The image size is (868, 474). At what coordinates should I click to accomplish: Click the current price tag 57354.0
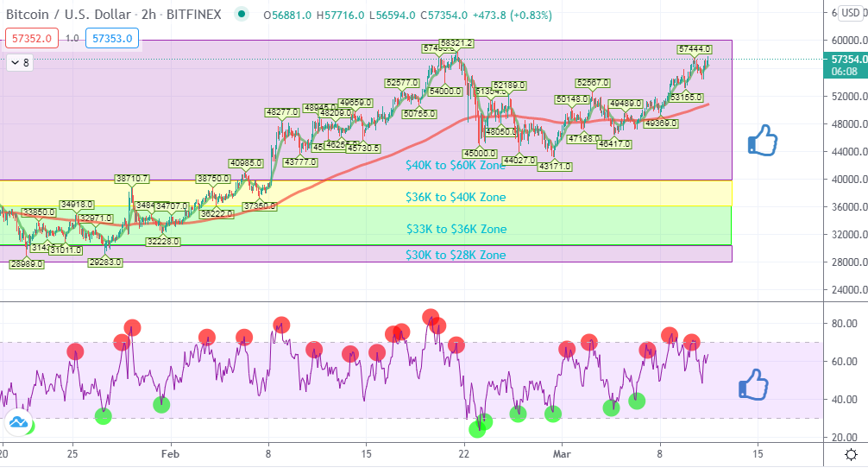(x=846, y=60)
